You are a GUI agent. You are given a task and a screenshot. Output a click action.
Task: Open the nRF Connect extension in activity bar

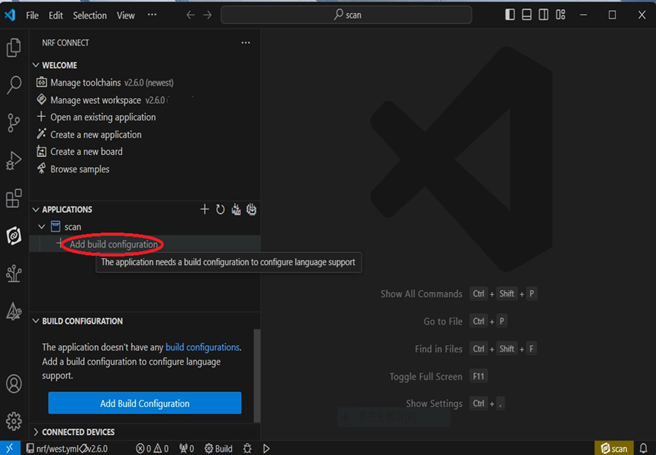click(14, 236)
